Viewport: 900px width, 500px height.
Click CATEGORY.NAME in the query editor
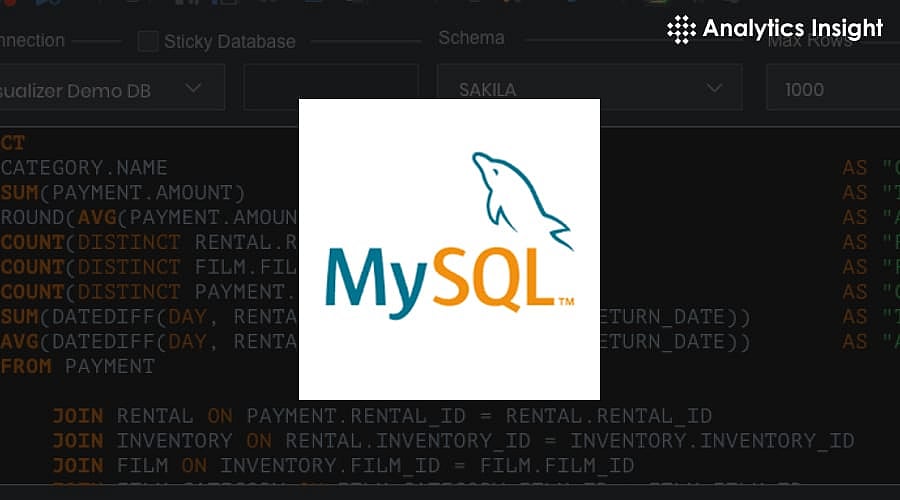pos(84,167)
